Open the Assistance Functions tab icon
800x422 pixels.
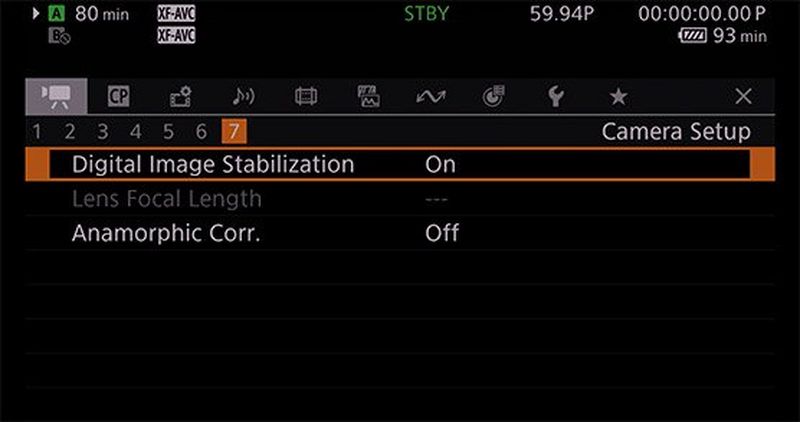click(368, 96)
